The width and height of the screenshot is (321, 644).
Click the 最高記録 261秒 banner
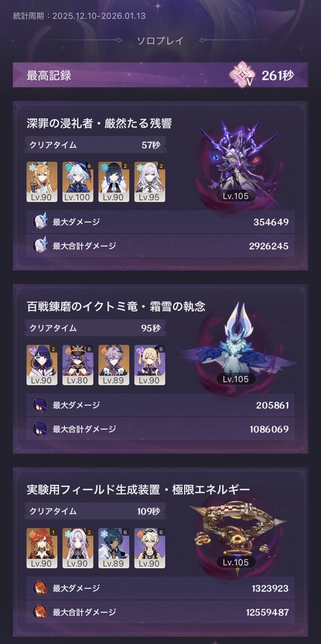coord(160,75)
